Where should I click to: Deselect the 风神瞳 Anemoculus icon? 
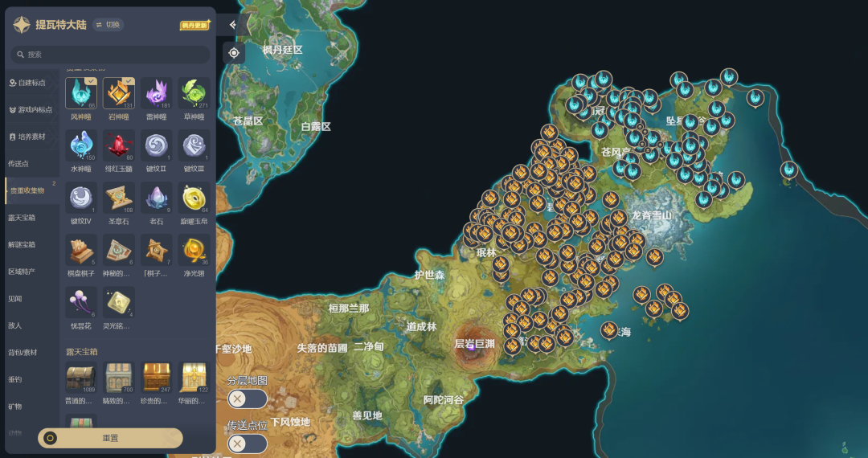pos(81,93)
